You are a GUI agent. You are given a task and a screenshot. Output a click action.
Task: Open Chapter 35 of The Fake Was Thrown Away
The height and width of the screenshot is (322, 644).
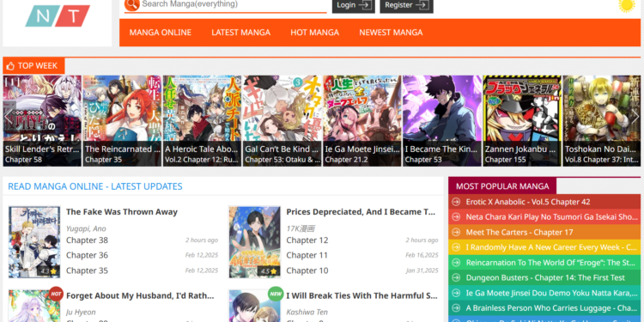click(87, 270)
